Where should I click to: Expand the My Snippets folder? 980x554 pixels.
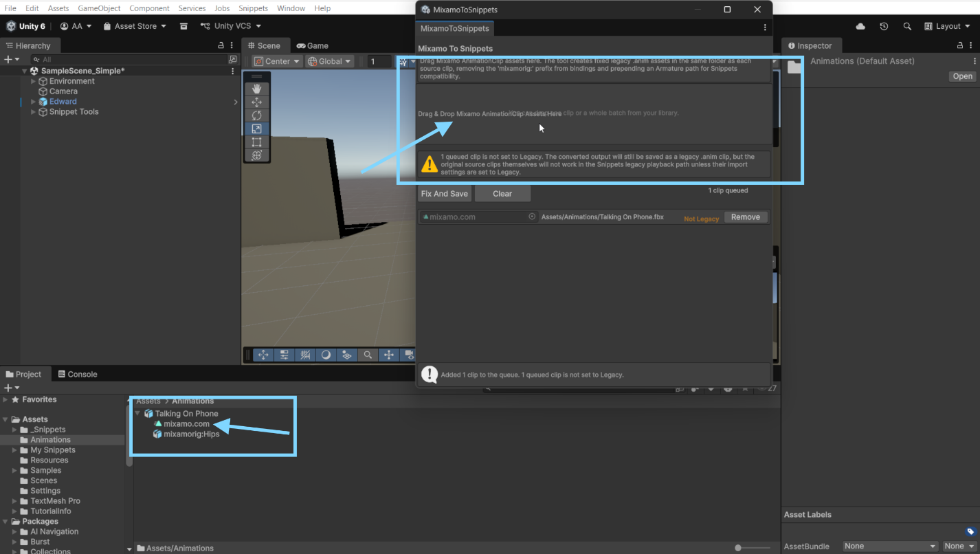coord(15,450)
